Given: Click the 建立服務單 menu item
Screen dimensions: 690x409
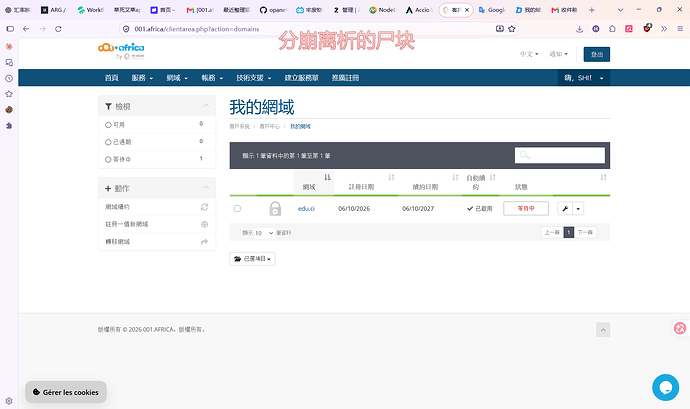Looking at the screenshot, I should click(x=301, y=78).
